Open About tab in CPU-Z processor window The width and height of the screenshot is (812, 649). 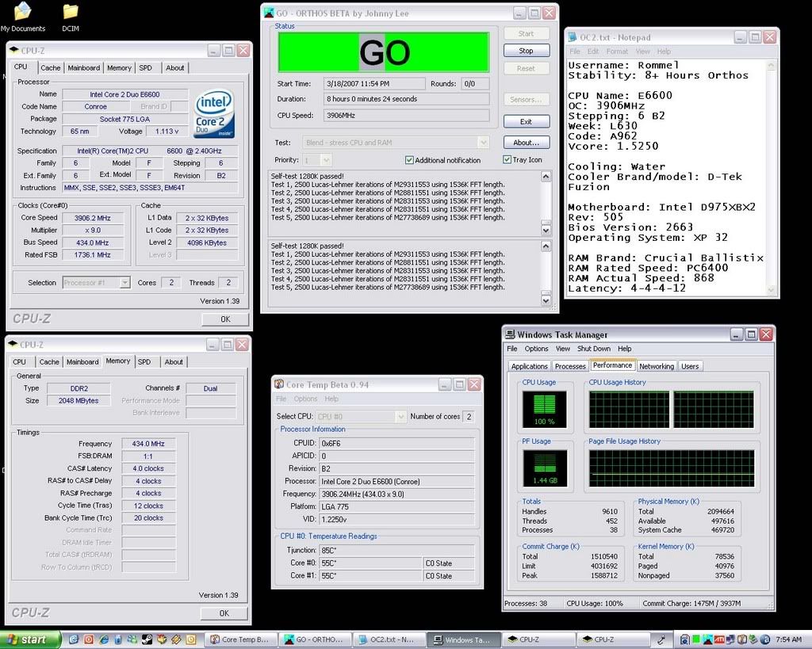(174, 68)
